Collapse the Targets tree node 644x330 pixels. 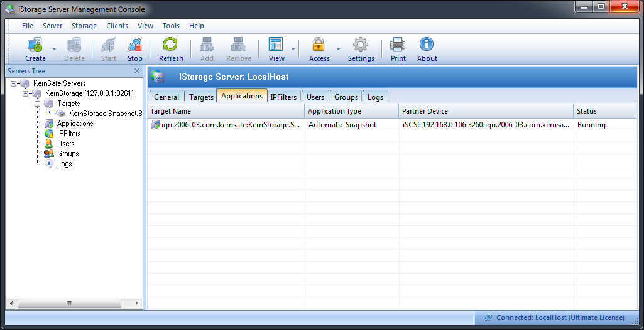coord(37,104)
